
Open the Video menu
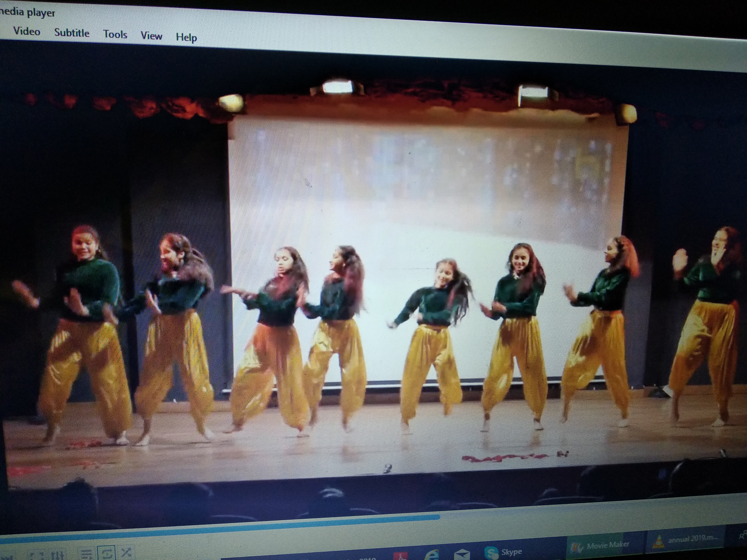click(26, 31)
